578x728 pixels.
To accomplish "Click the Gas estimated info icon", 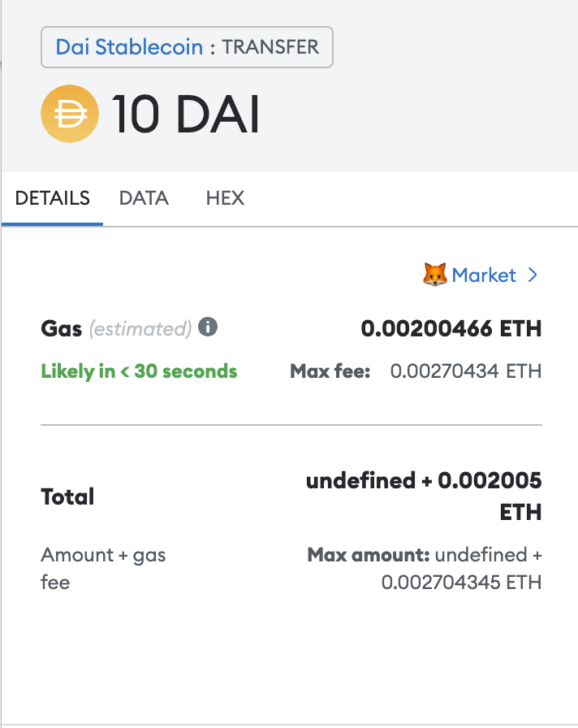I will coord(207,328).
